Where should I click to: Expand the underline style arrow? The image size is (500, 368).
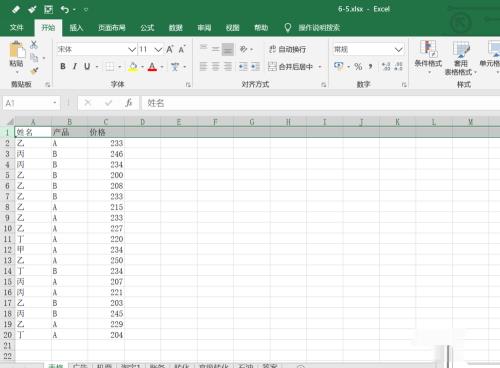coord(97,67)
